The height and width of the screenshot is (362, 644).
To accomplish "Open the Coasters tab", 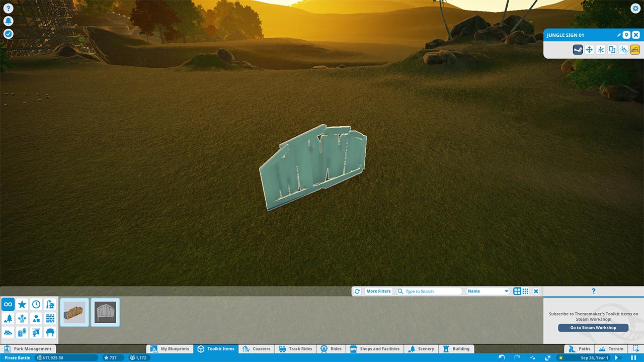I will pyautogui.click(x=257, y=348).
